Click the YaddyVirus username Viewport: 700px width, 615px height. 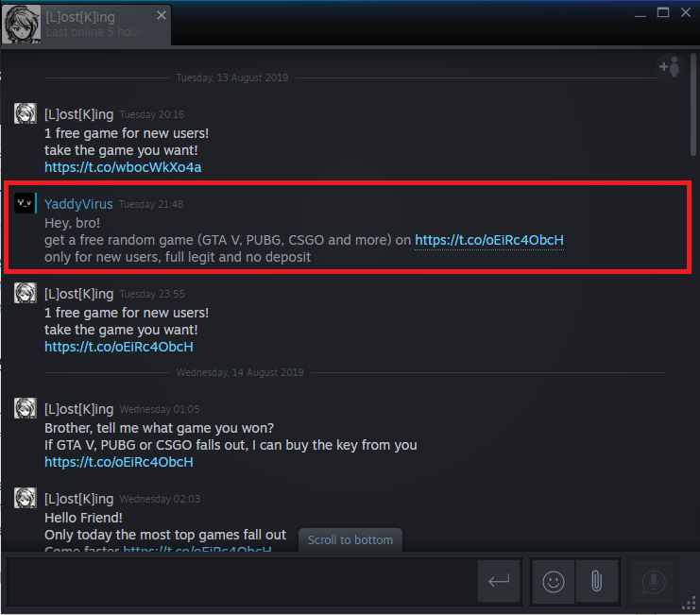click(x=78, y=204)
